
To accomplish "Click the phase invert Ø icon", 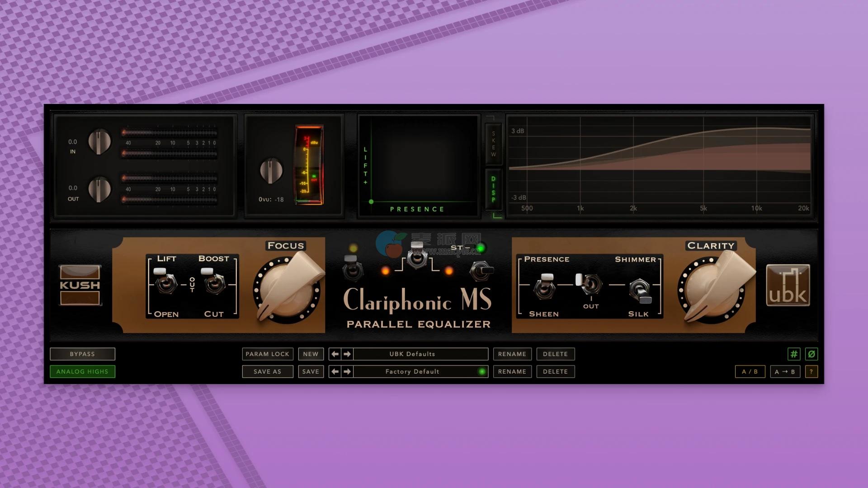I will click(811, 354).
